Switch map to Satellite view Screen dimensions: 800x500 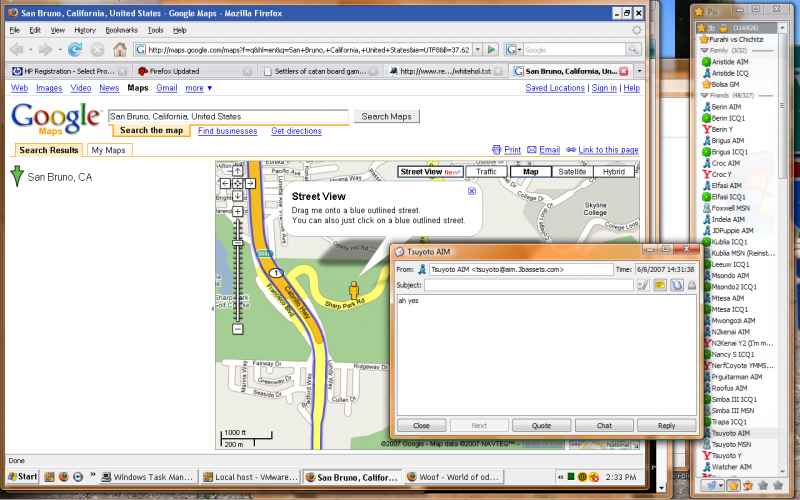coord(572,172)
